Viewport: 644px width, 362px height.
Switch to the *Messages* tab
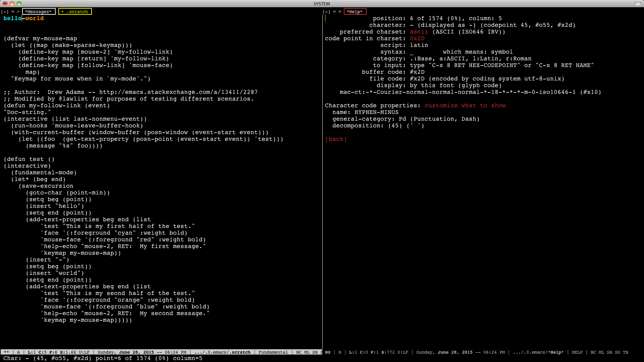coord(39,12)
